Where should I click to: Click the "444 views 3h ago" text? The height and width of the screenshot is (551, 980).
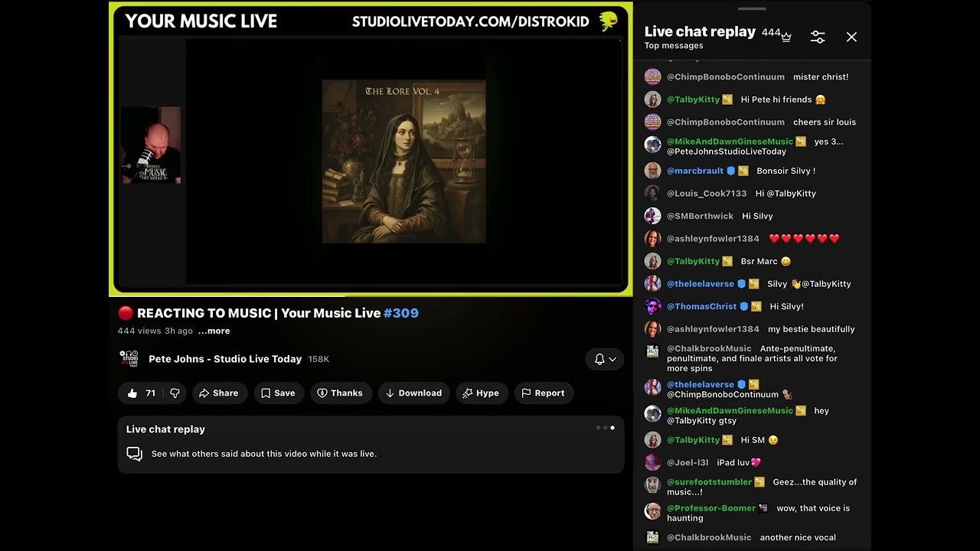(x=155, y=331)
